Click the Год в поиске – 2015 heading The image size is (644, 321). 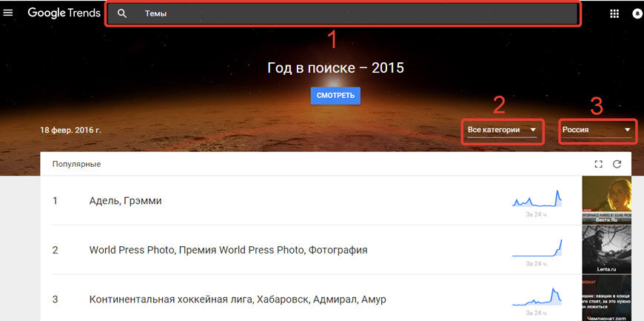coord(335,68)
